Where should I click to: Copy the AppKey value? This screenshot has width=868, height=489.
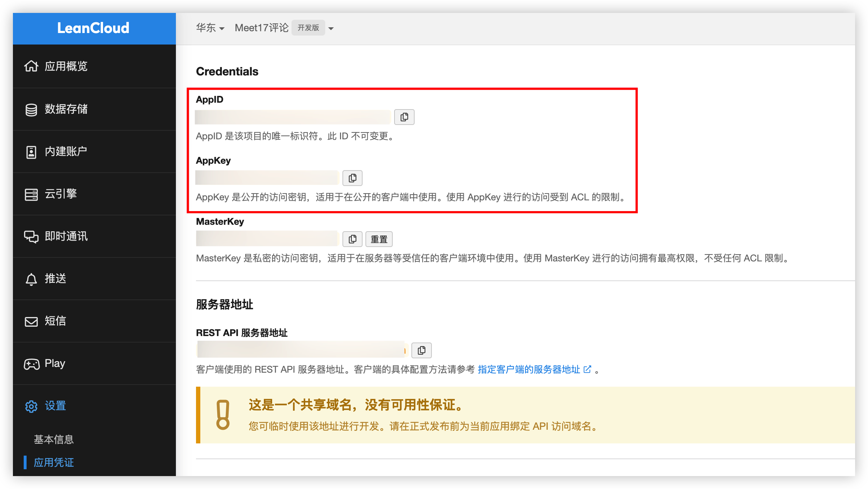[x=352, y=178]
